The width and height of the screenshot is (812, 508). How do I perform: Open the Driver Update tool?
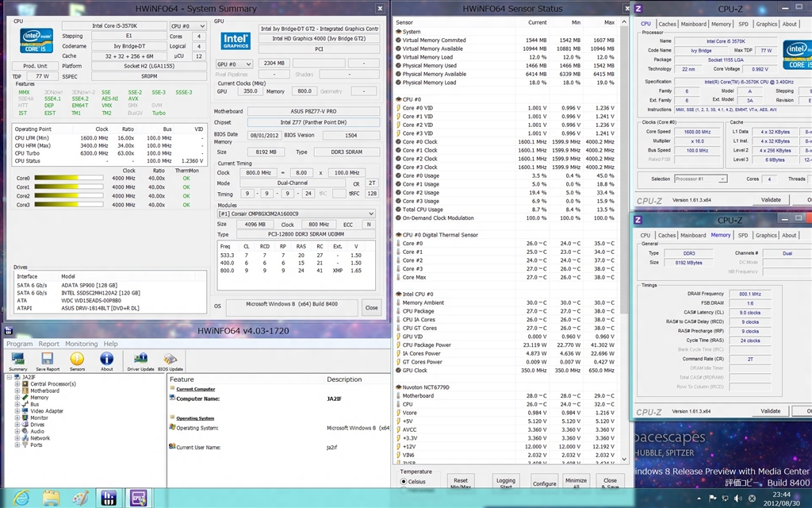140,360
